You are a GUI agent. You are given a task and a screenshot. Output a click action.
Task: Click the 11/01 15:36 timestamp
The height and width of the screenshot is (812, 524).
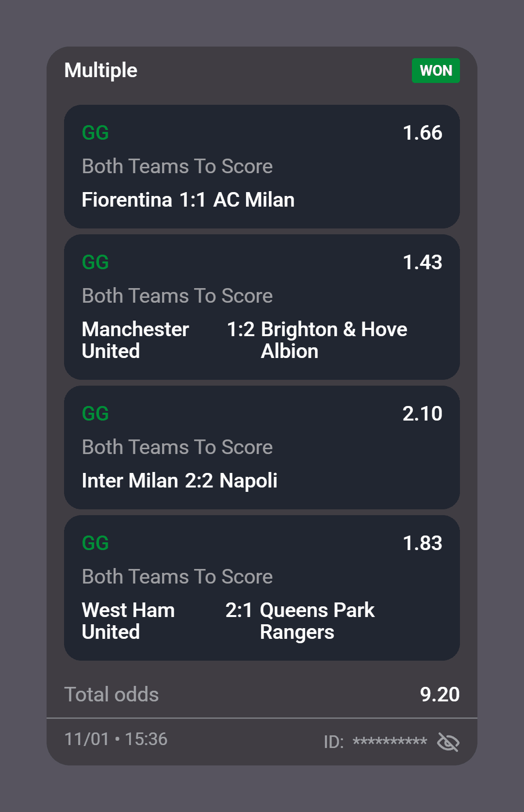point(116,739)
